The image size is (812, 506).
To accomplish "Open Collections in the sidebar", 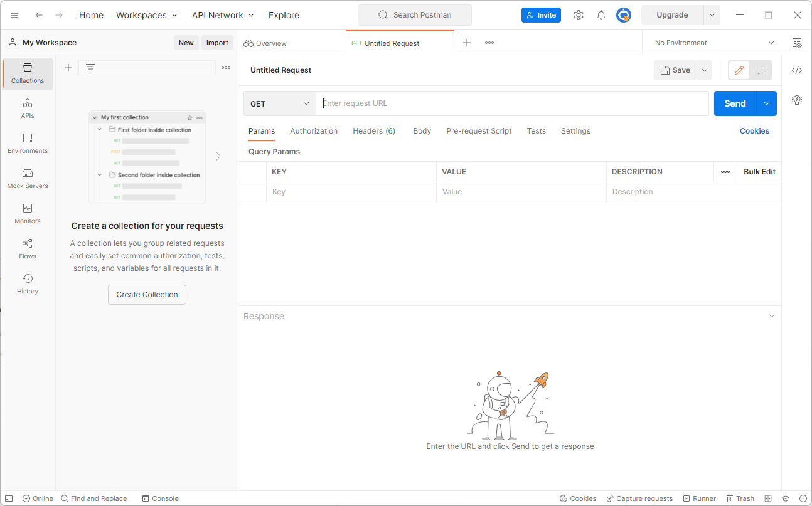I will (28, 73).
